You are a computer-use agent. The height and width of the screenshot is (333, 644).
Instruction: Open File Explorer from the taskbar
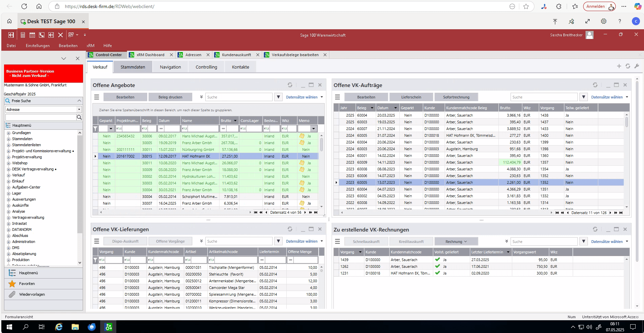click(x=75, y=327)
